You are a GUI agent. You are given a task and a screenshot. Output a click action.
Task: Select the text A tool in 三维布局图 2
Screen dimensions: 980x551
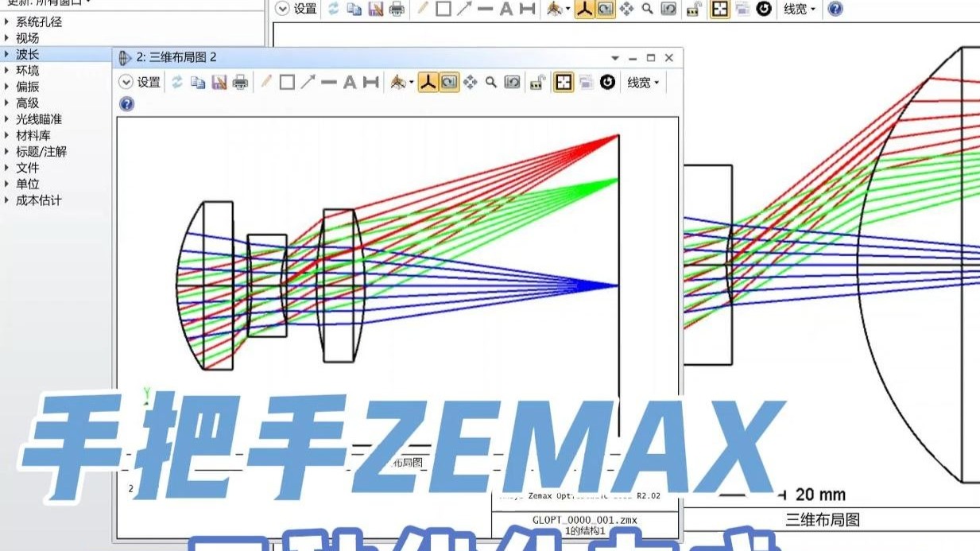(x=350, y=82)
